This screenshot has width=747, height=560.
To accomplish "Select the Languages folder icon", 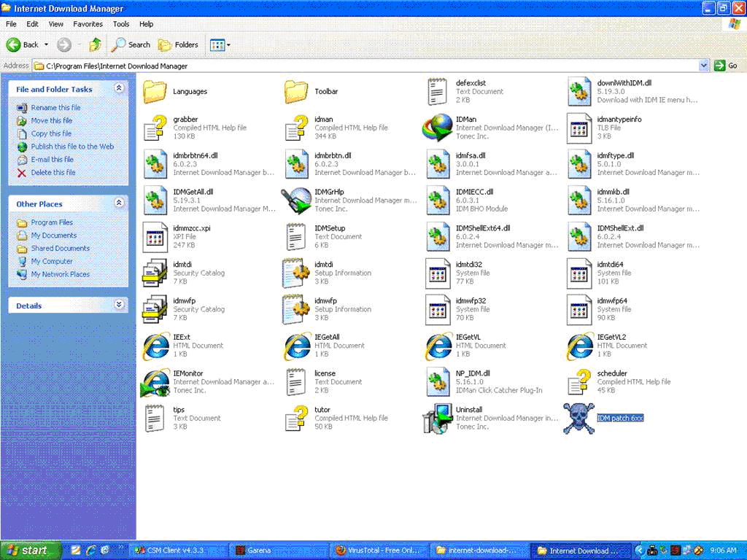I will point(155,91).
